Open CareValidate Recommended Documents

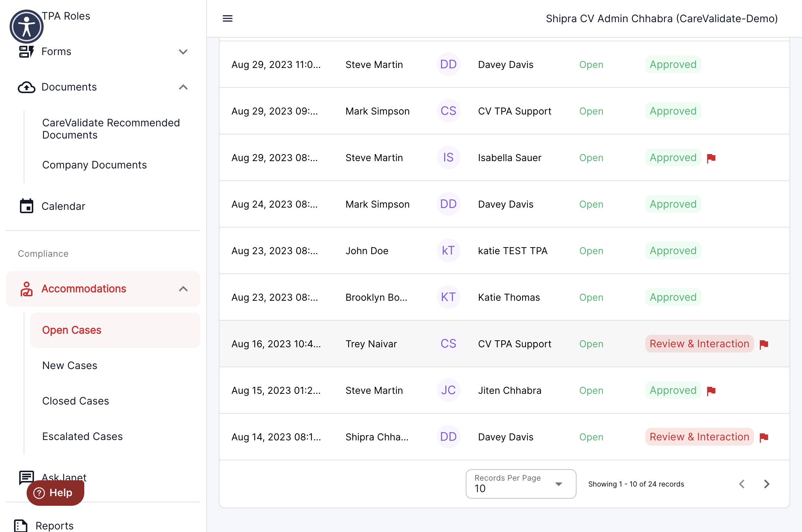point(111,129)
